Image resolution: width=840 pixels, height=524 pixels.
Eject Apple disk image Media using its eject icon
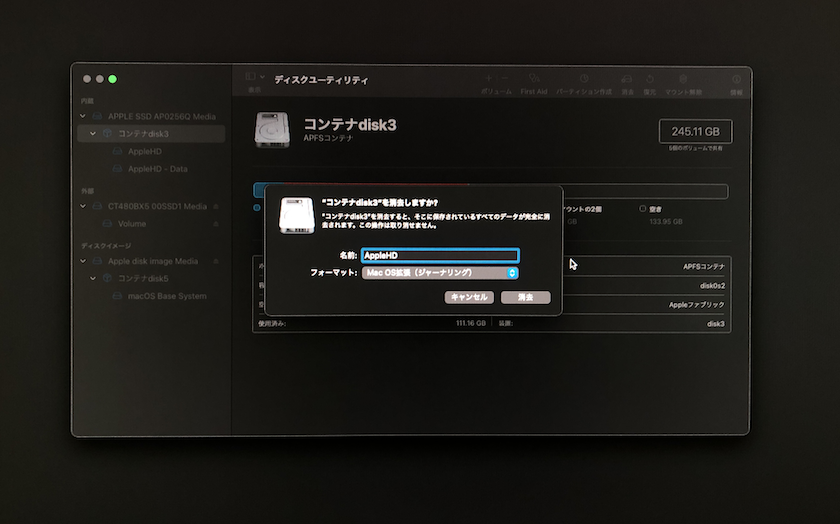click(x=216, y=261)
